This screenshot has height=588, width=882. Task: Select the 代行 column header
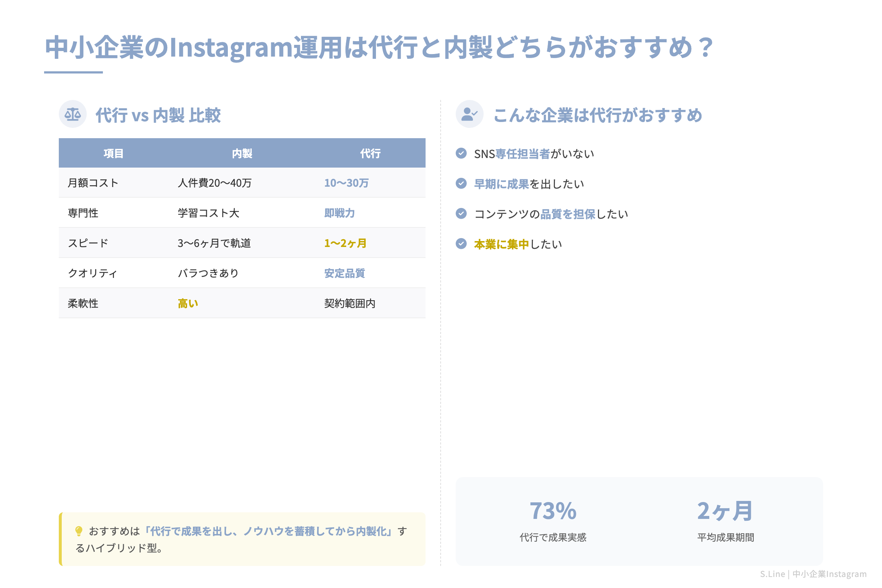(x=370, y=153)
